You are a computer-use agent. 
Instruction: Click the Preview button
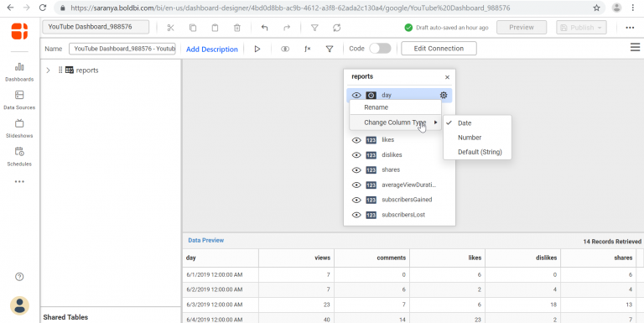pos(522,28)
